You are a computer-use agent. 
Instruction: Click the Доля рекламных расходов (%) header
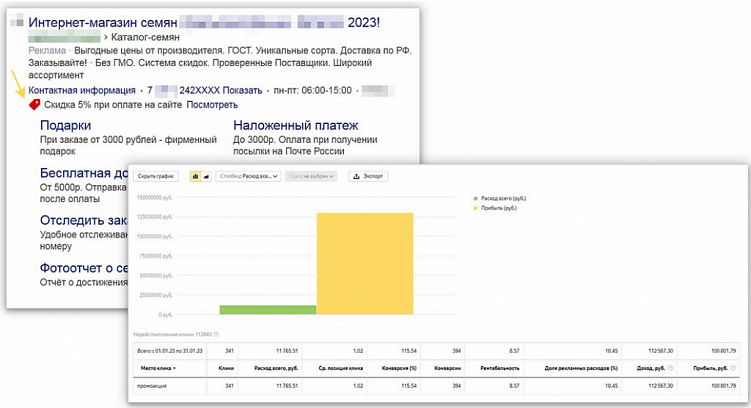[581, 368]
